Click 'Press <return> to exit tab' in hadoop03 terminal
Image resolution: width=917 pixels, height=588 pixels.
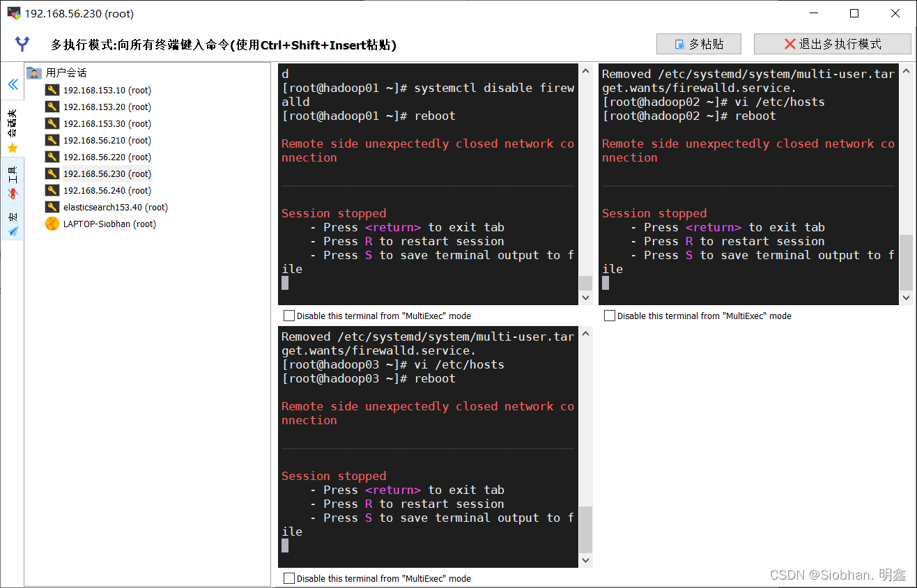point(414,490)
